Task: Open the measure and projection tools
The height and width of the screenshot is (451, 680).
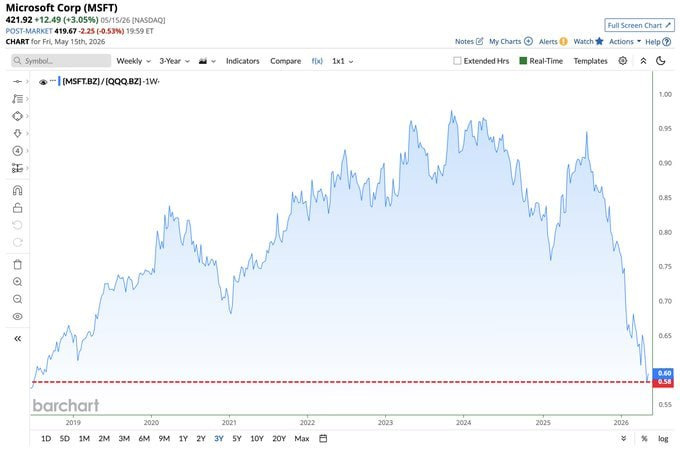Action: pos(17,168)
